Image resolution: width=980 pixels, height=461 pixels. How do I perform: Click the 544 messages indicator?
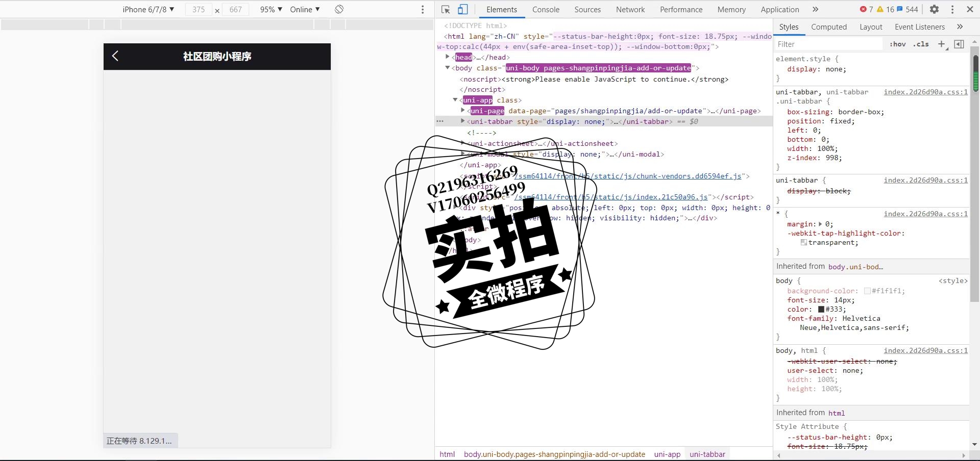tap(908, 9)
